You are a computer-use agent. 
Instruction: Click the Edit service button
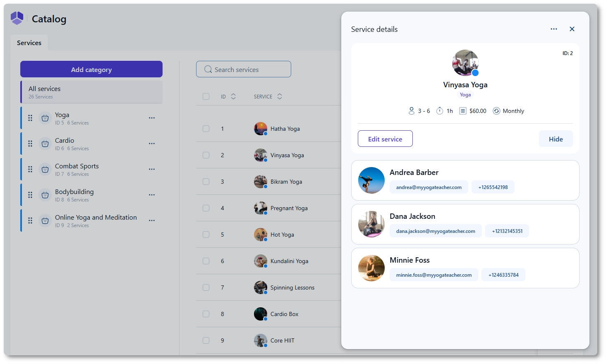[x=385, y=139]
